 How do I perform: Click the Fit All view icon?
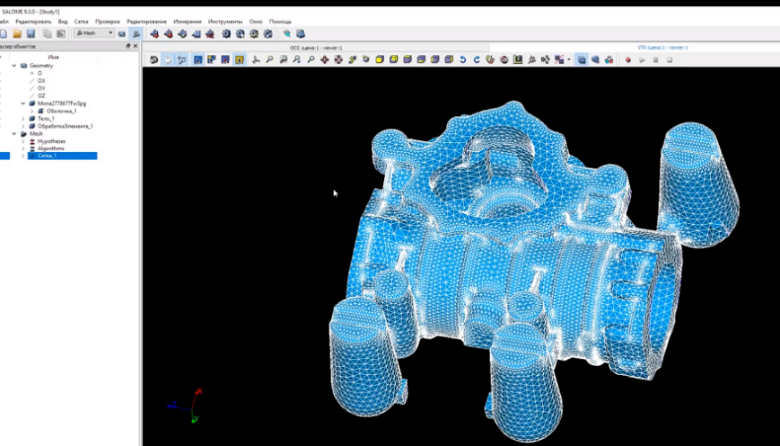coord(270,60)
